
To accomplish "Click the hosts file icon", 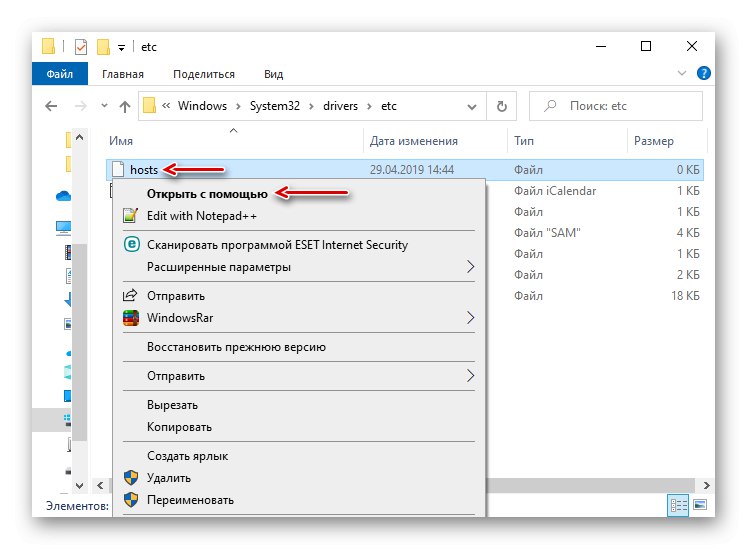I will pos(118,170).
